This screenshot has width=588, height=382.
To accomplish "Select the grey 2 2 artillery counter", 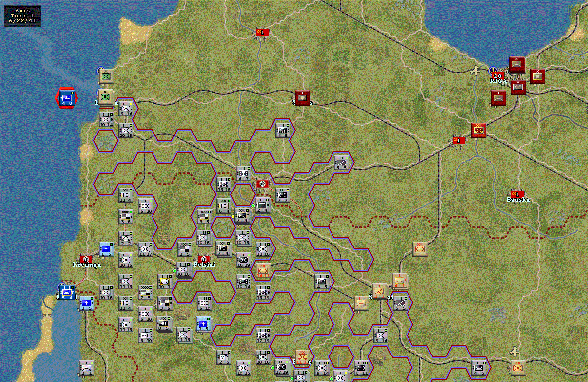I will pos(126,239).
